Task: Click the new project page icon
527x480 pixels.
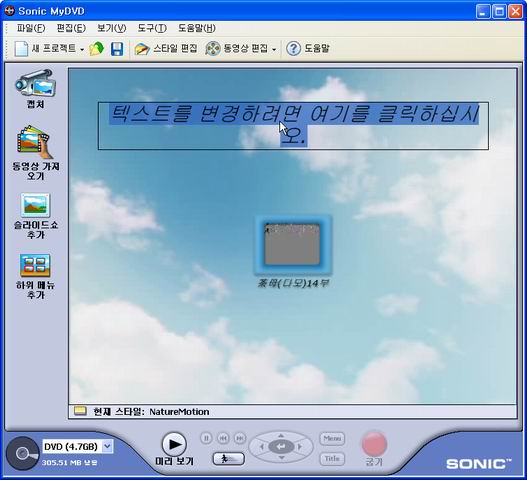Action: pos(21,49)
